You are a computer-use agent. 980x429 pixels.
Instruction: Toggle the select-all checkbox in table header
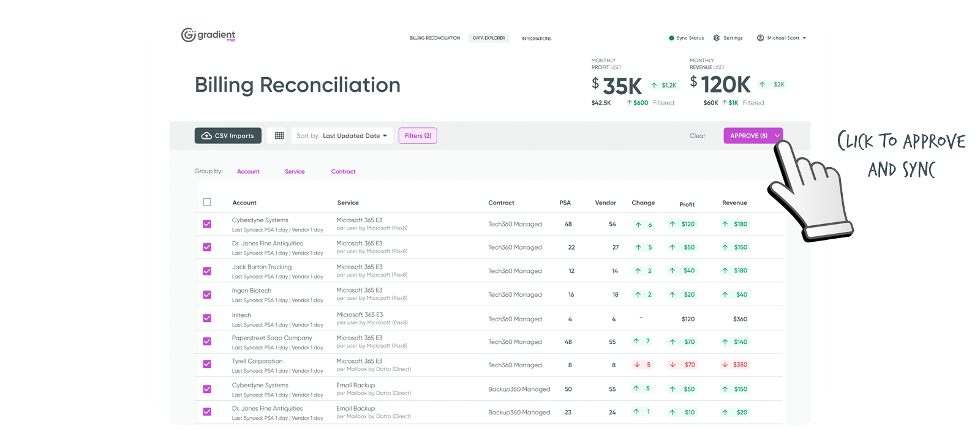click(x=207, y=203)
